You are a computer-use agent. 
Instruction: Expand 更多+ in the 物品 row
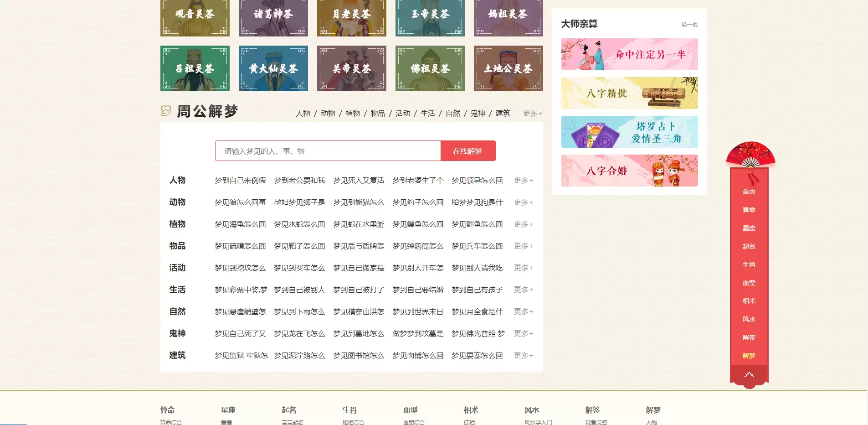[524, 246]
